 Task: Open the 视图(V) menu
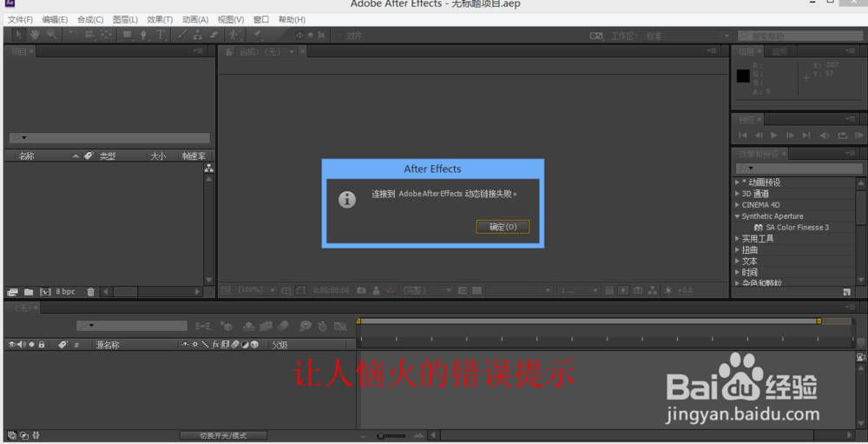(231, 20)
